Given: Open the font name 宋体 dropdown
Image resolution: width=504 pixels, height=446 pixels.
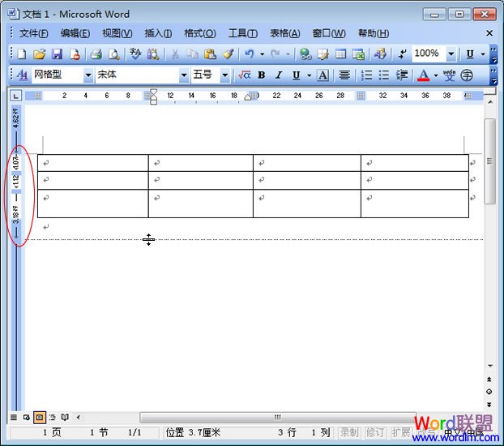Looking at the screenshot, I should pyautogui.click(x=184, y=75).
